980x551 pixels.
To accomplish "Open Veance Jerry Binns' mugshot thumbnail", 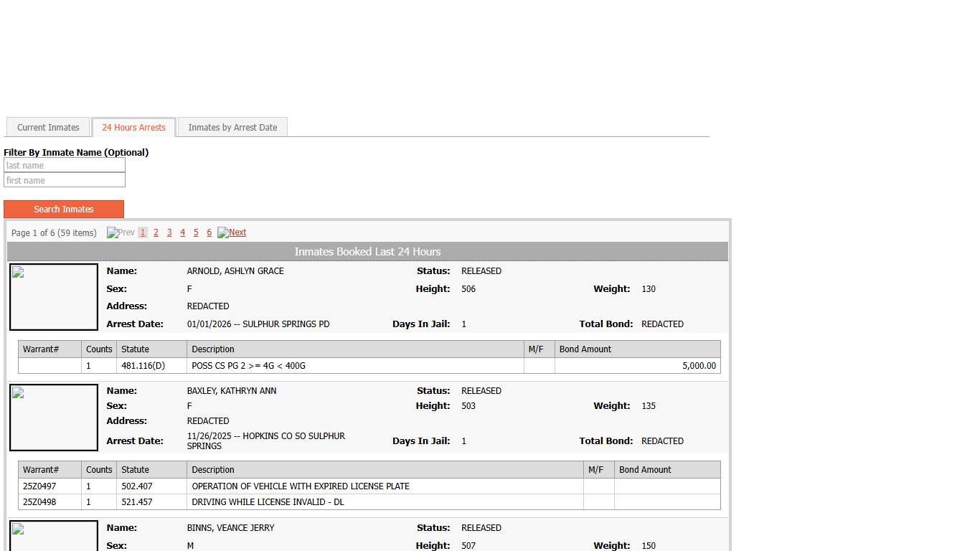I will [54, 536].
